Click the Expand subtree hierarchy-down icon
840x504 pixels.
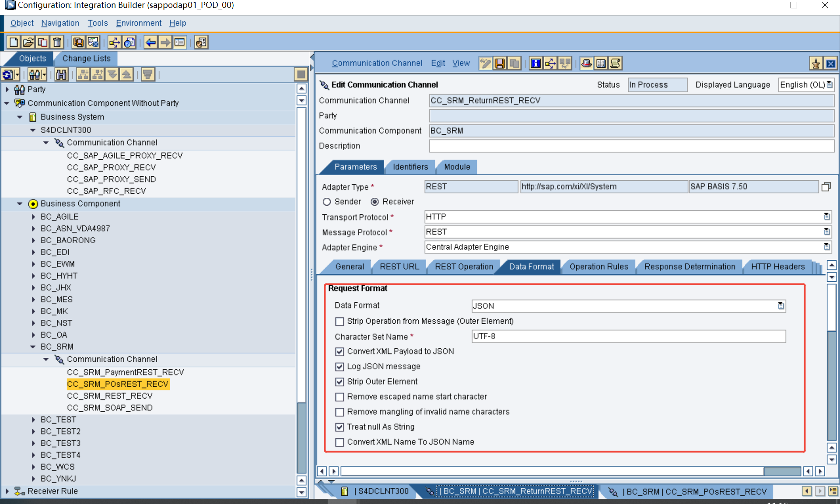(83, 75)
